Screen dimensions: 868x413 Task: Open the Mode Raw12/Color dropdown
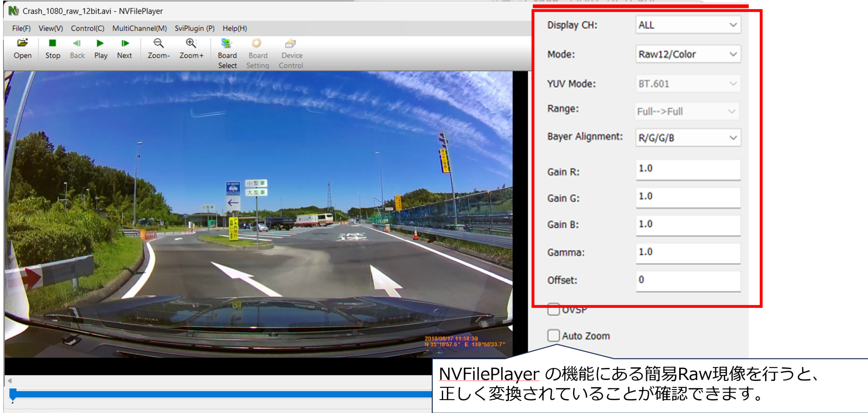688,54
